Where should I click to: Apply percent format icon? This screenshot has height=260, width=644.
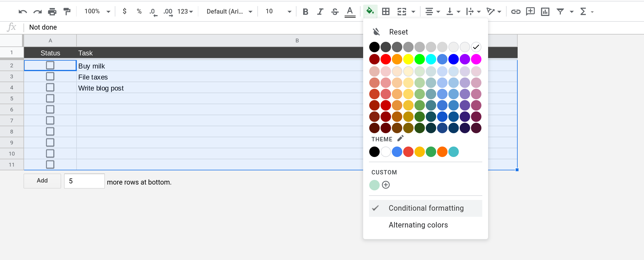point(139,11)
